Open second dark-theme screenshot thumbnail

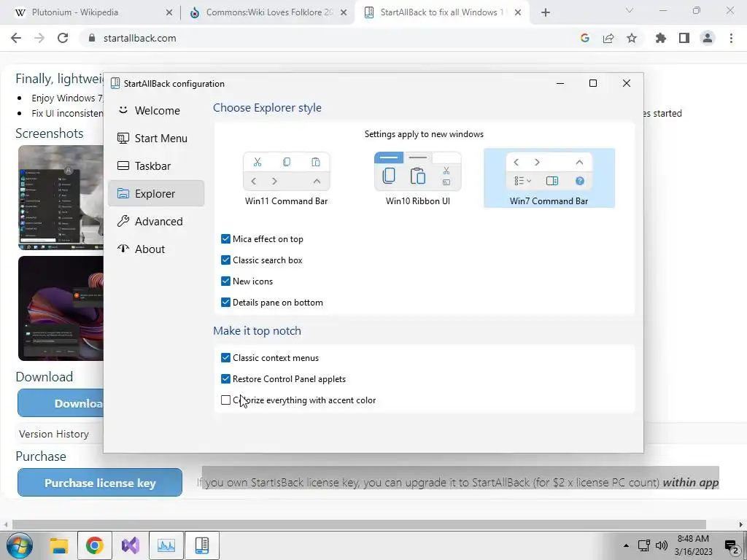(x=61, y=308)
